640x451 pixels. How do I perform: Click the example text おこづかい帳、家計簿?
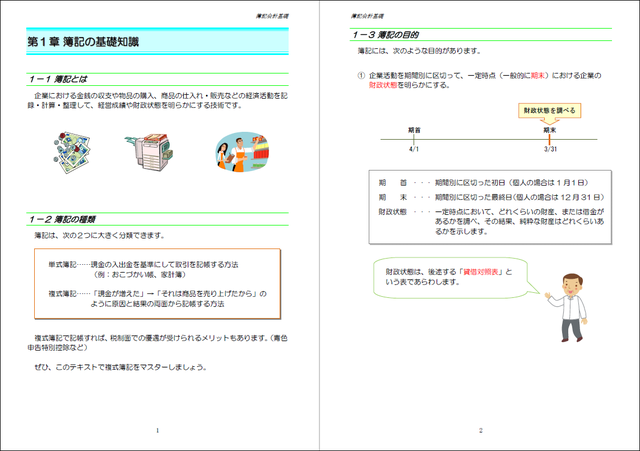(147, 275)
